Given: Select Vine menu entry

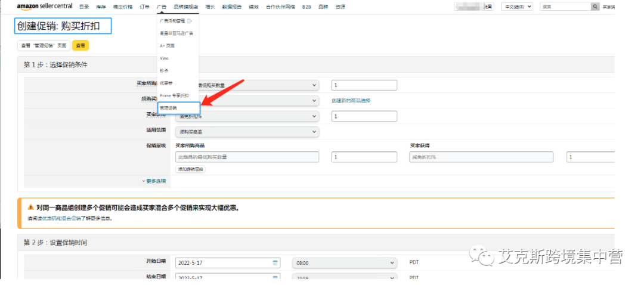Looking at the screenshot, I should (x=164, y=58).
